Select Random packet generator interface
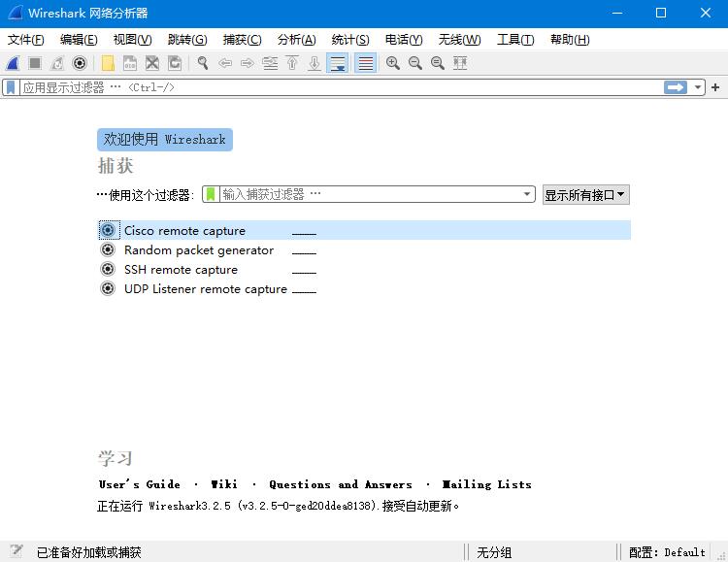Screen dimensions: 728x562 [x=364, y=249]
